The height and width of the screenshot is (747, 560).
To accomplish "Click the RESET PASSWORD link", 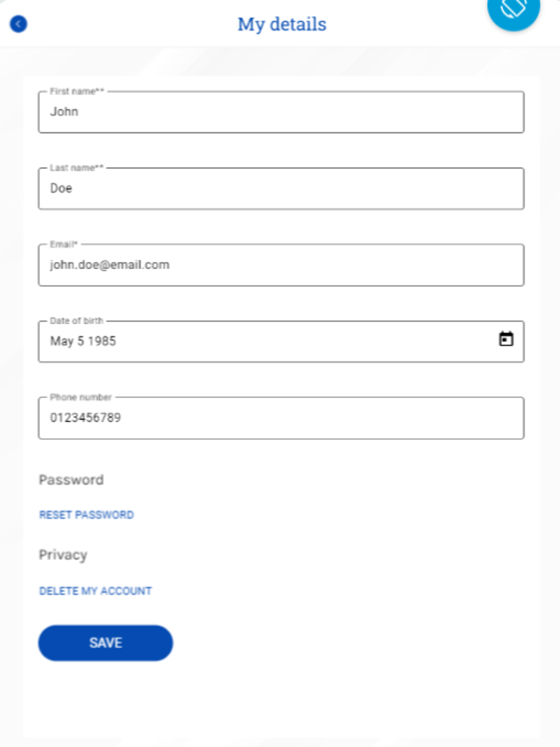I will 86,515.
